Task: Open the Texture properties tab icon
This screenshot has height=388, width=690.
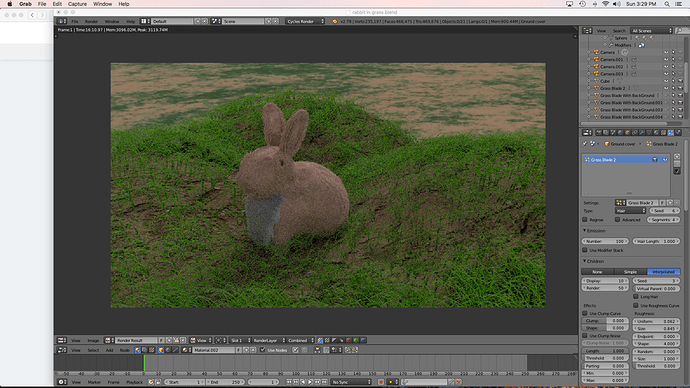Action: 663,132
